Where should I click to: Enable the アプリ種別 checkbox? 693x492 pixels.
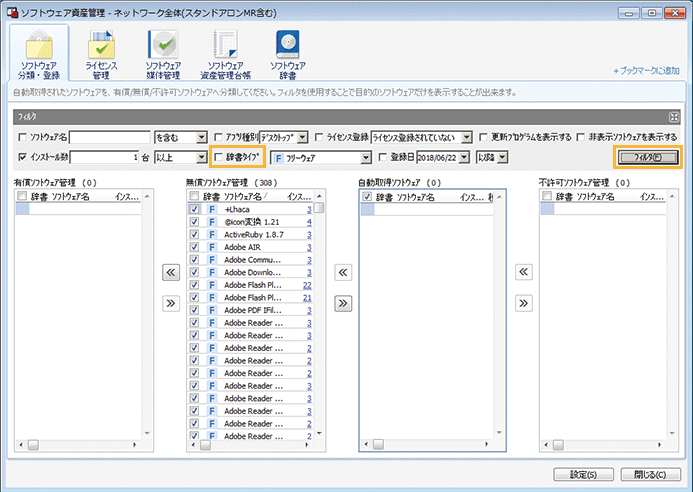point(218,137)
